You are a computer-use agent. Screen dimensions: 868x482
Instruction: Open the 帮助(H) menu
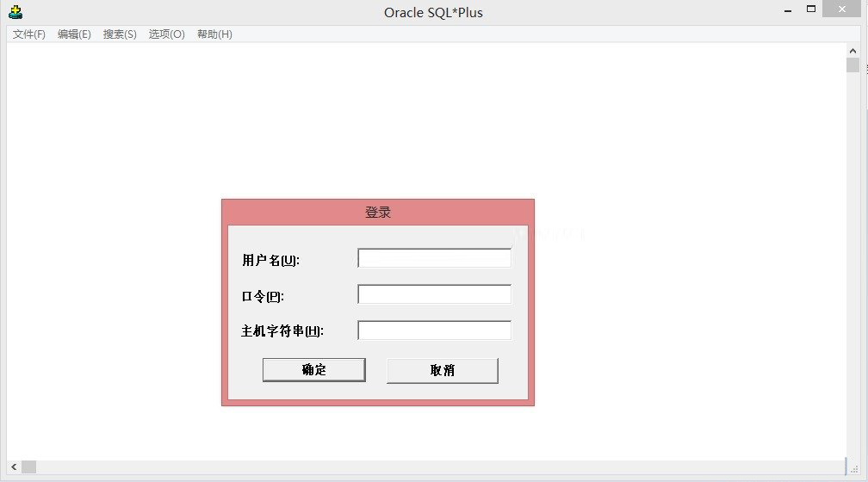tap(214, 34)
